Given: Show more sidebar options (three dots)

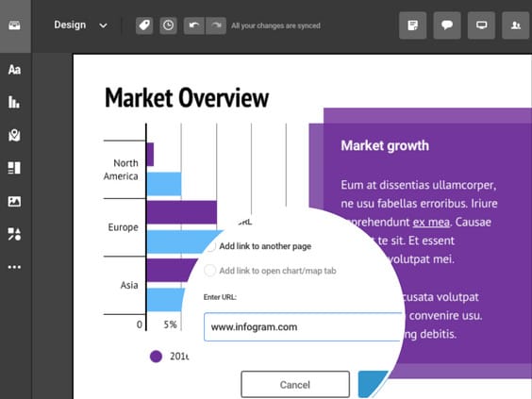Looking at the screenshot, I should [14, 267].
